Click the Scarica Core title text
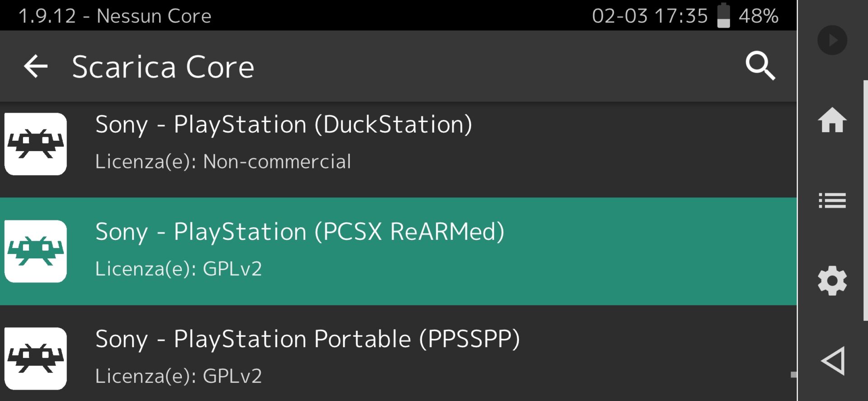This screenshot has height=401, width=868. 163,67
